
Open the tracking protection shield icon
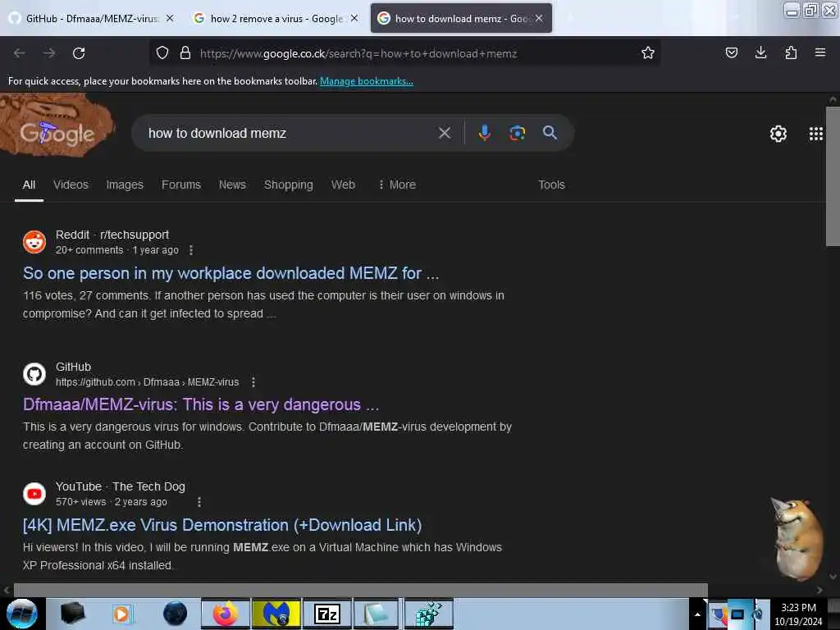(x=162, y=52)
